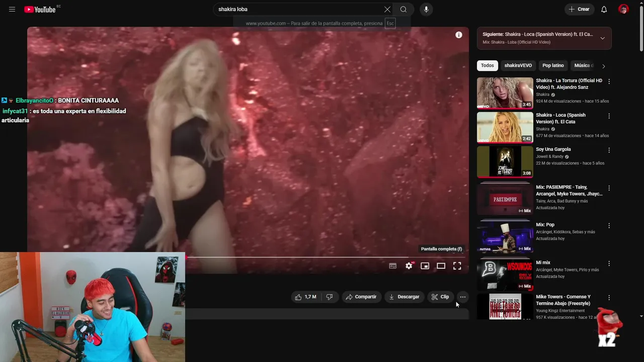
Task: Select the shakiraVEVO filter chip
Action: pos(518,65)
